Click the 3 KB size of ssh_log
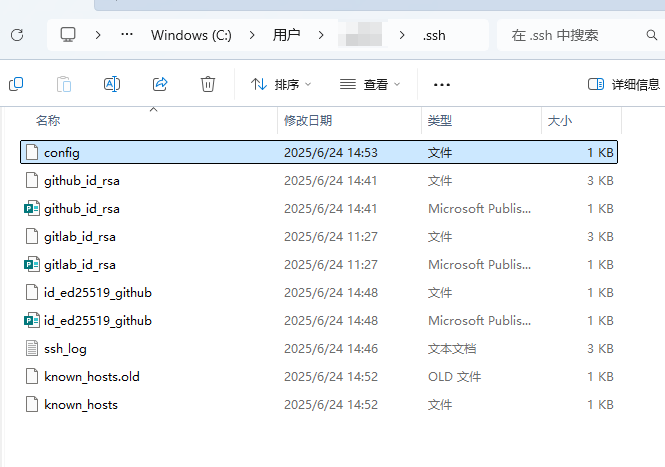 pos(600,348)
